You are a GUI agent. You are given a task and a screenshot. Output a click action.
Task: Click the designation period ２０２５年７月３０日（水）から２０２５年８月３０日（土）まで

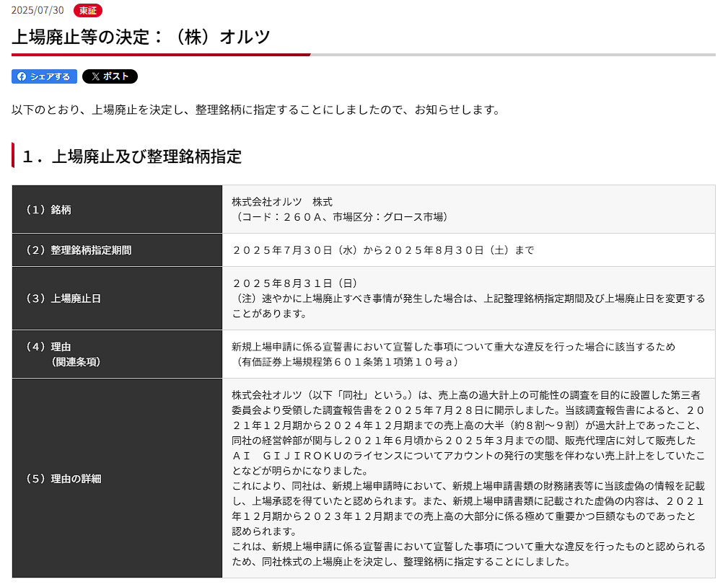[x=384, y=250]
